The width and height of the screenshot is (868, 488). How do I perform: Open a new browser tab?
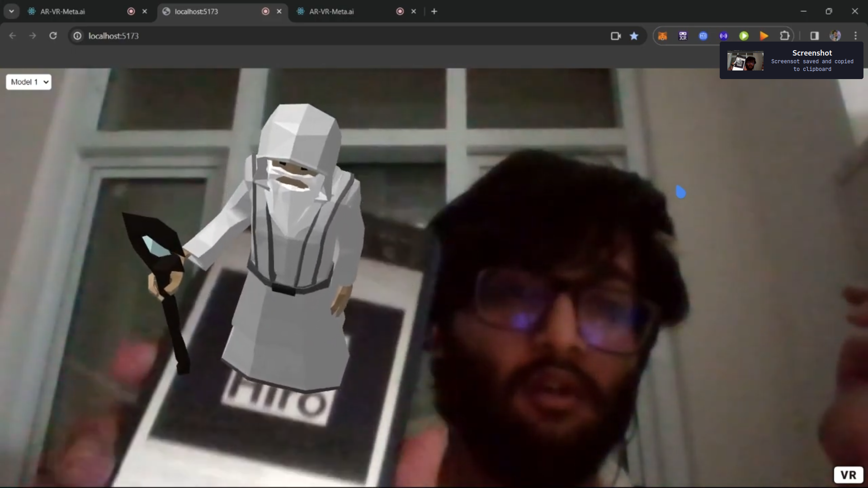tap(434, 11)
